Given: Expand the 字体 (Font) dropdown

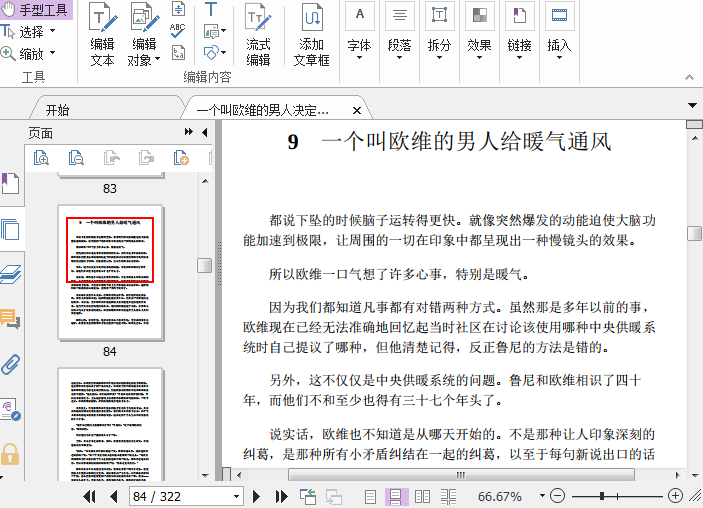Looking at the screenshot, I should coord(359,46).
